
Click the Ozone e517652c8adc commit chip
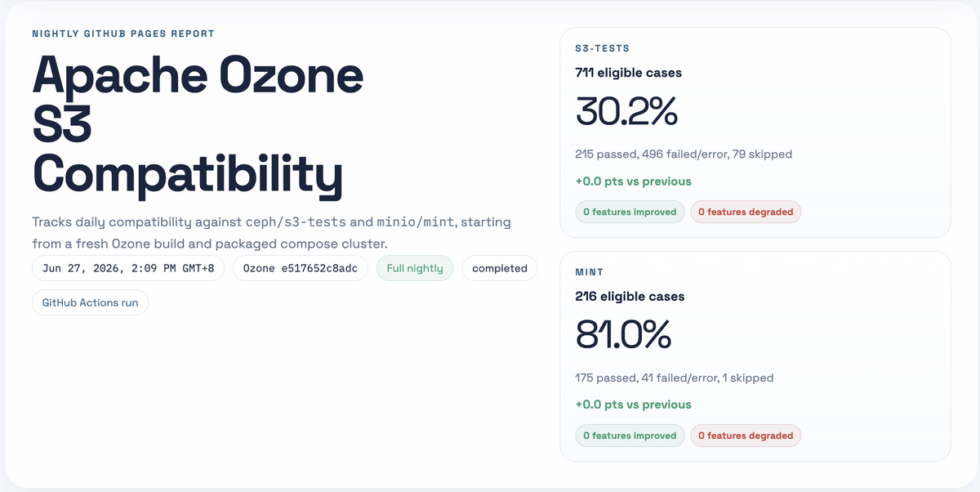(x=301, y=268)
